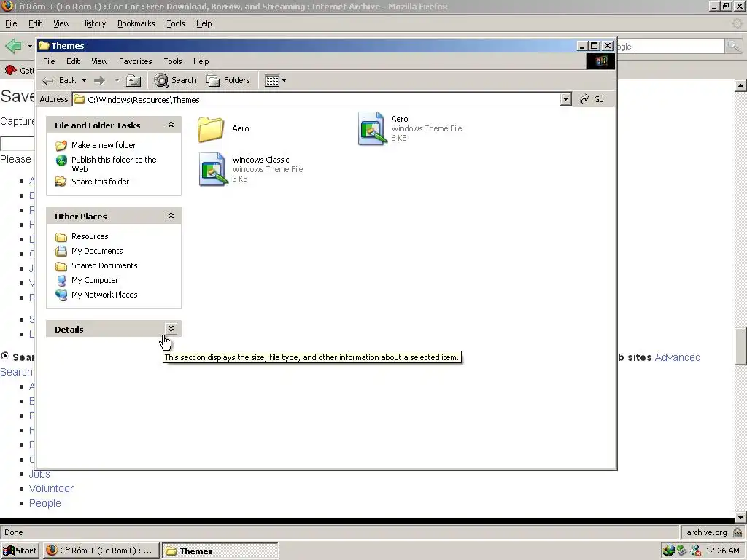Click the Firefox search magnifier icon
Image resolution: width=747 pixels, height=560 pixels.
[733, 46]
